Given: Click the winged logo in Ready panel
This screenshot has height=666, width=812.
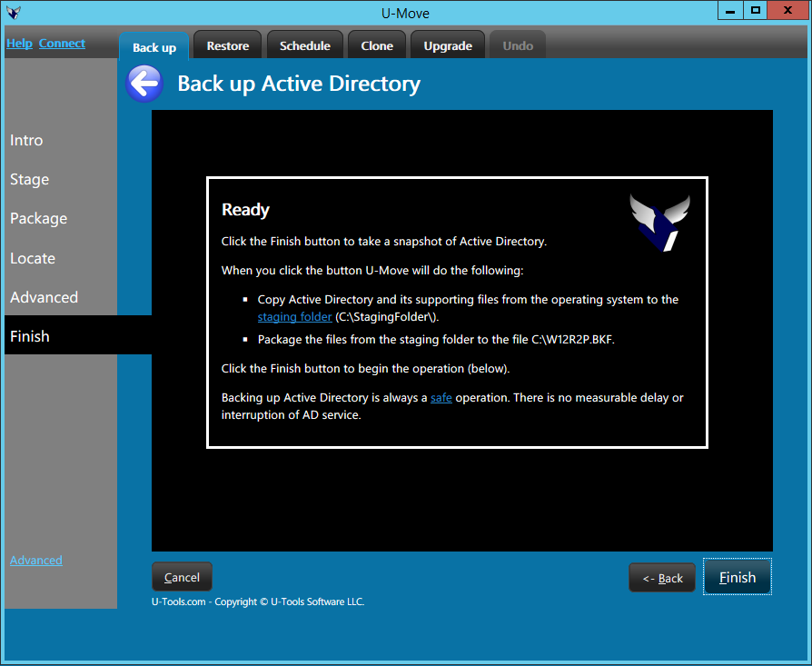Looking at the screenshot, I should click(660, 222).
